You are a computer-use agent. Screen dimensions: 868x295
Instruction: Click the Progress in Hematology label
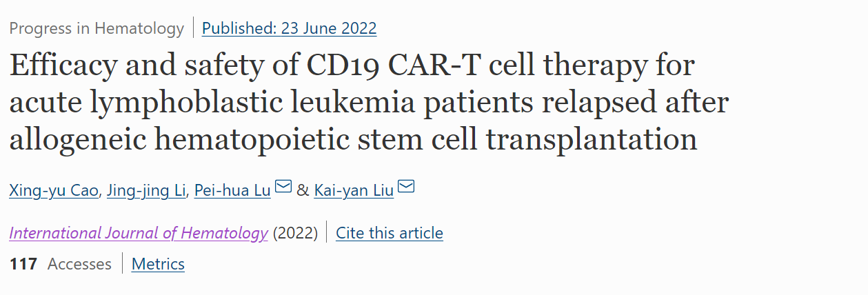(97, 28)
